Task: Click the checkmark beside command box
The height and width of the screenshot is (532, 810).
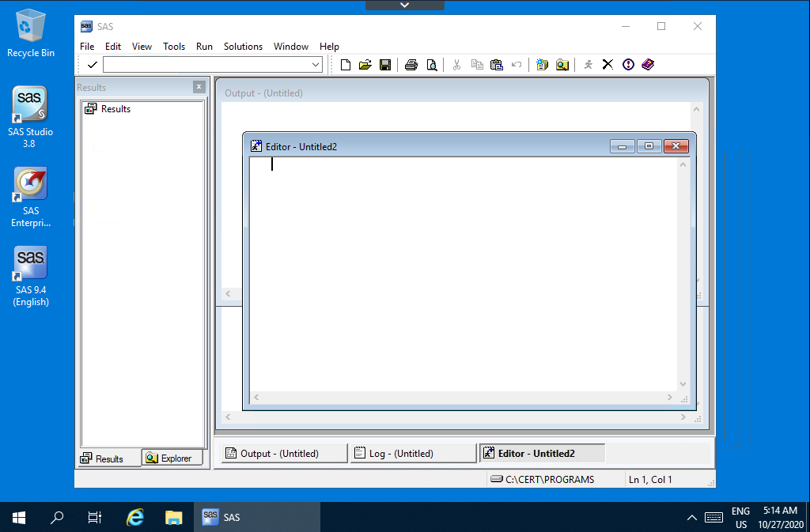Action: (93, 65)
